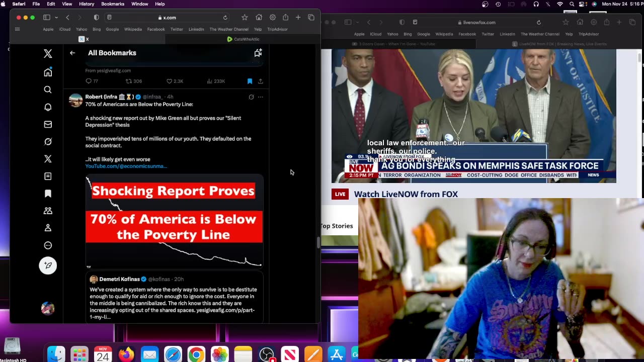This screenshot has width=644, height=362.
Task: Open the More circle menu in X sidebar
Action: pyautogui.click(x=48, y=245)
